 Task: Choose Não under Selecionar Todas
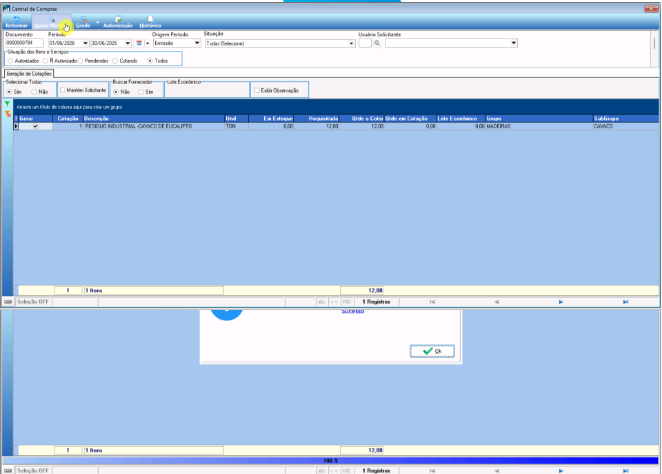[x=34, y=92]
